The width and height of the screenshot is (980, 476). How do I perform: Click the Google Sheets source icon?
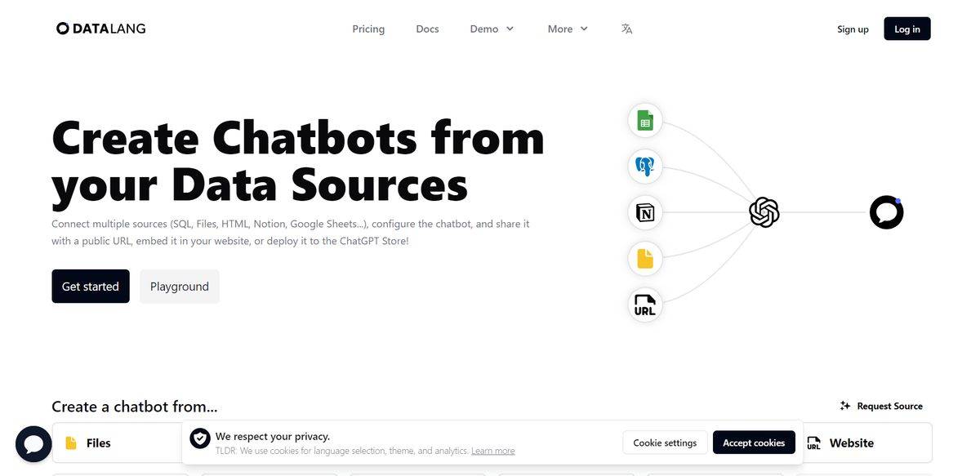(644, 122)
